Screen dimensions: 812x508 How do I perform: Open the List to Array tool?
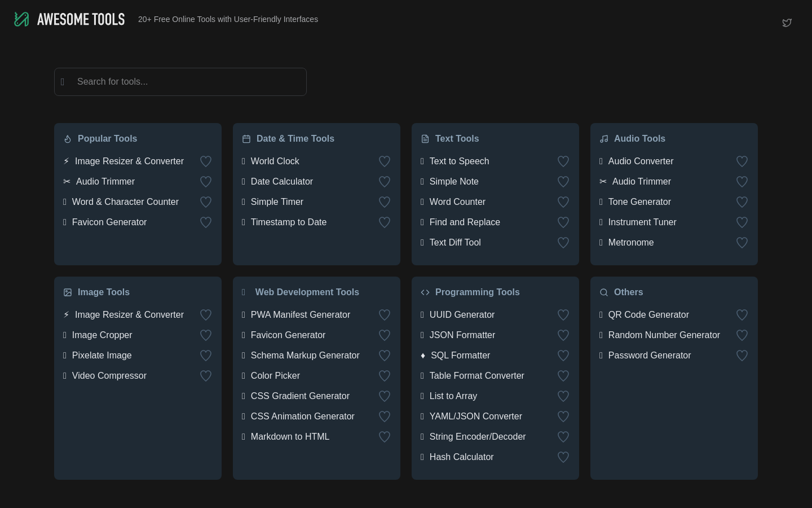[453, 396]
